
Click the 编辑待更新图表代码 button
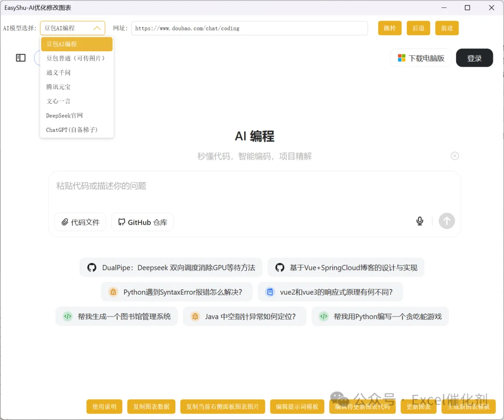(362, 406)
